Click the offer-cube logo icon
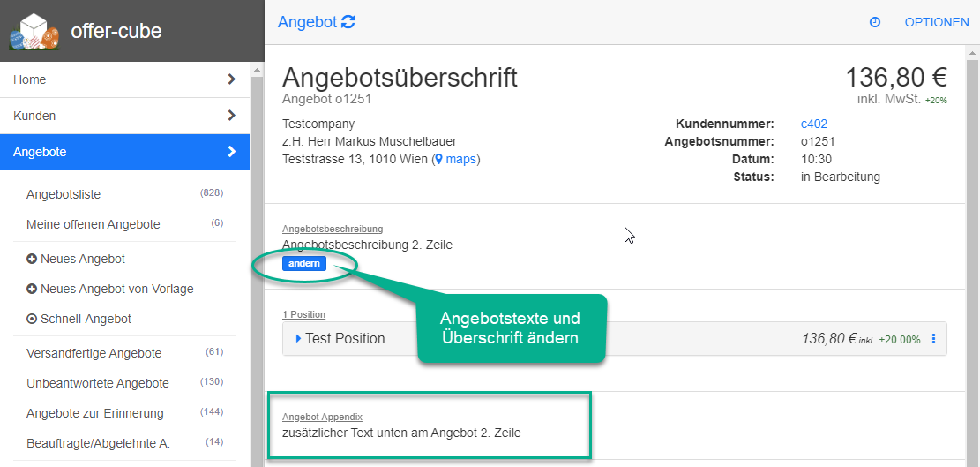The image size is (980, 467). (34, 31)
